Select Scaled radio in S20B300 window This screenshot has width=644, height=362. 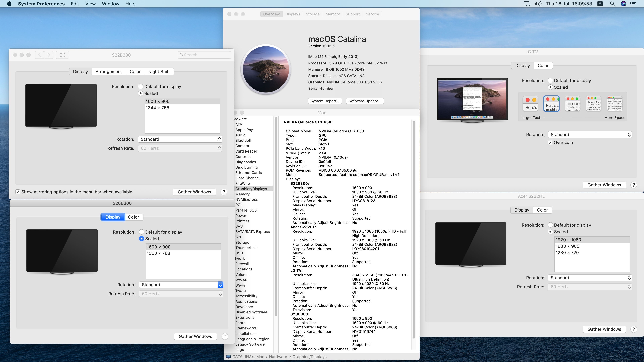point(142,239)
